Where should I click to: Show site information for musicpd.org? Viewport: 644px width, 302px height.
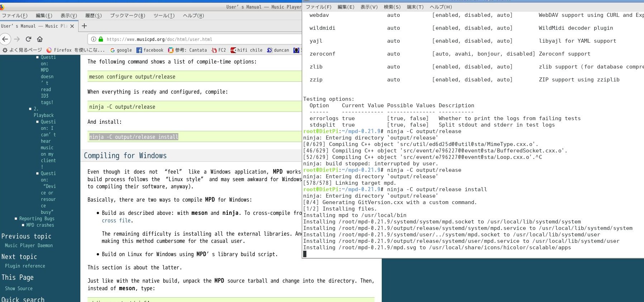coord(94,39)
